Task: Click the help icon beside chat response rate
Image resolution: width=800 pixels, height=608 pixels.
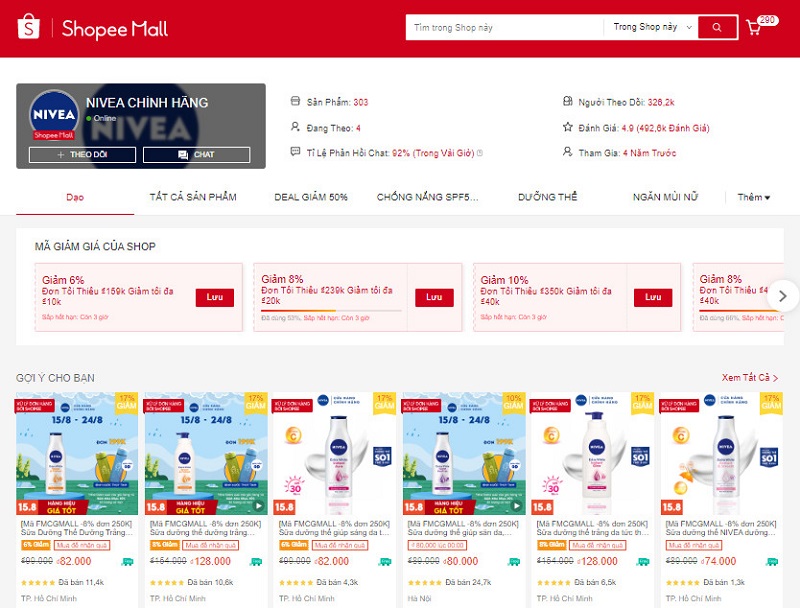Action: pos(480,153)
